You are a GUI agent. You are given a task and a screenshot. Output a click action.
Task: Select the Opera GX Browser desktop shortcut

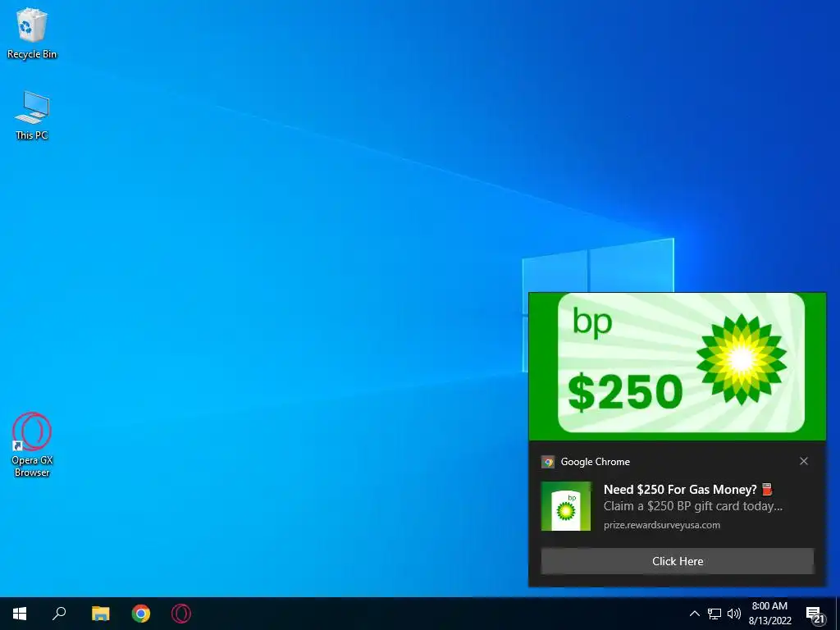(x=32, y=445)
